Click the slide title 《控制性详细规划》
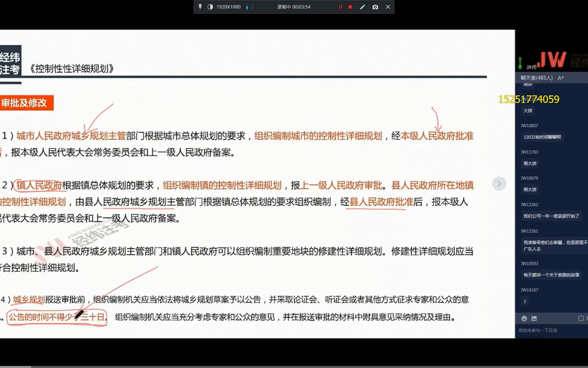The height and width of the screenshot is (368, 588). pos(71,68)
